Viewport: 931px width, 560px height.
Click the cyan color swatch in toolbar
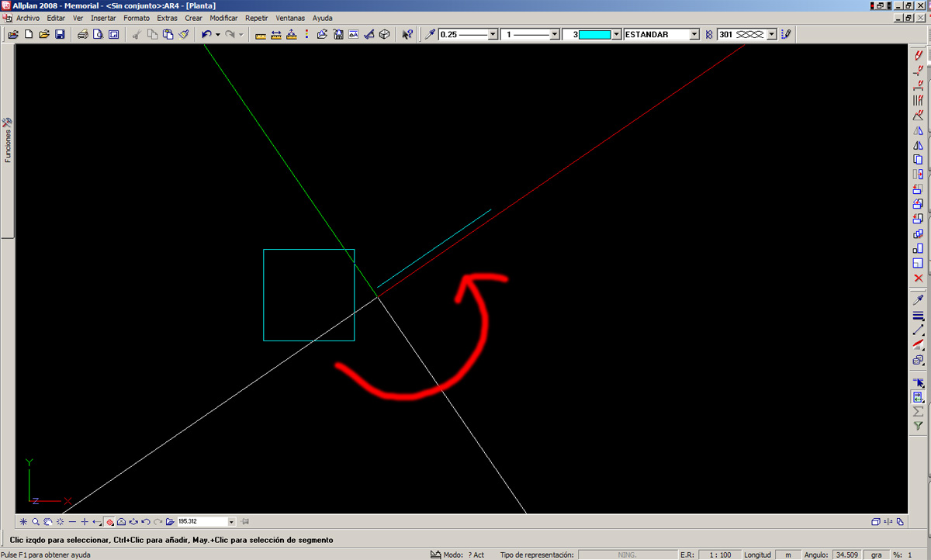595,35
